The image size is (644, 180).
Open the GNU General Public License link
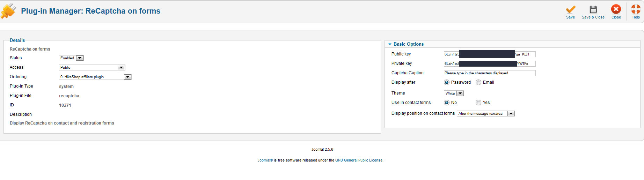click(x=359, y=160)
